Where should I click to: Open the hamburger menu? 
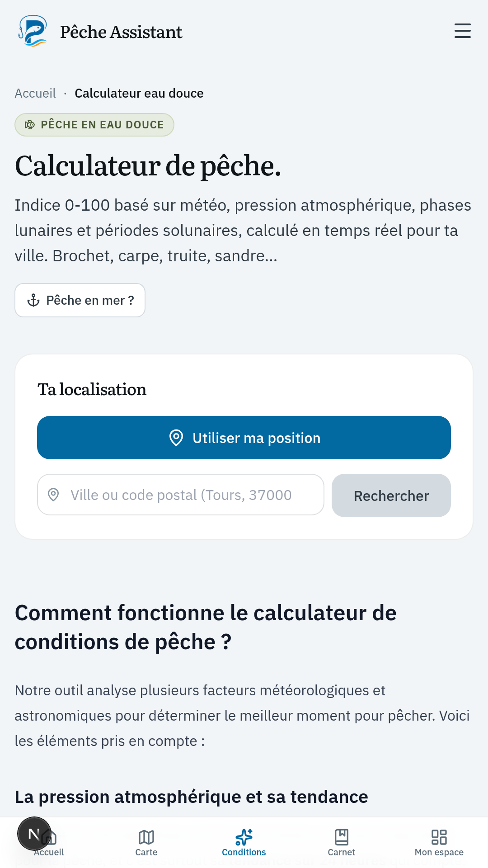(462, 31)
